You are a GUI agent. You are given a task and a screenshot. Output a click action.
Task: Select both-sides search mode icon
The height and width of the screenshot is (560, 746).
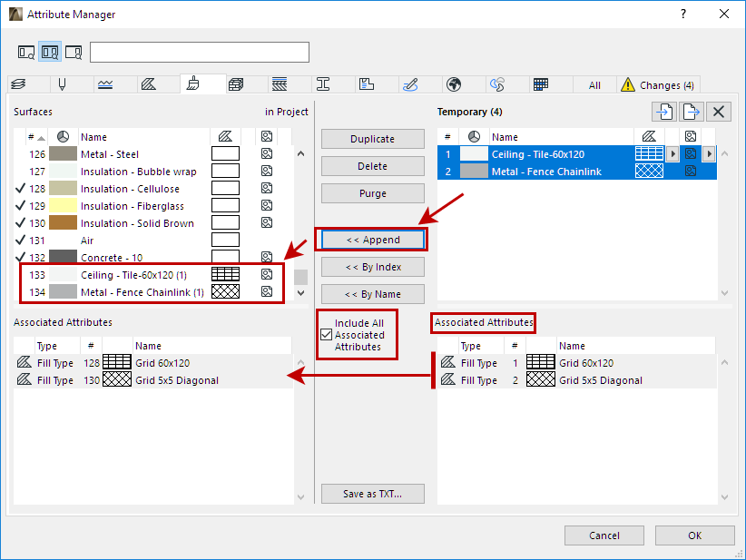click(50, 52)
